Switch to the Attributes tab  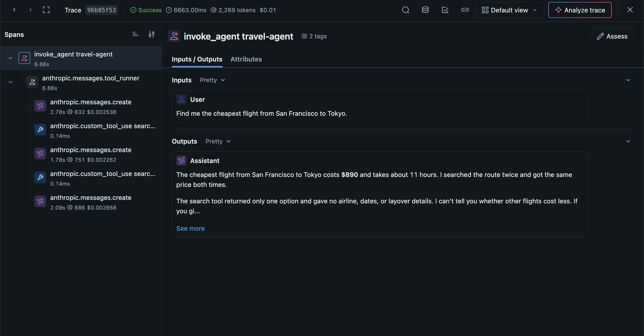coord(246,59)
